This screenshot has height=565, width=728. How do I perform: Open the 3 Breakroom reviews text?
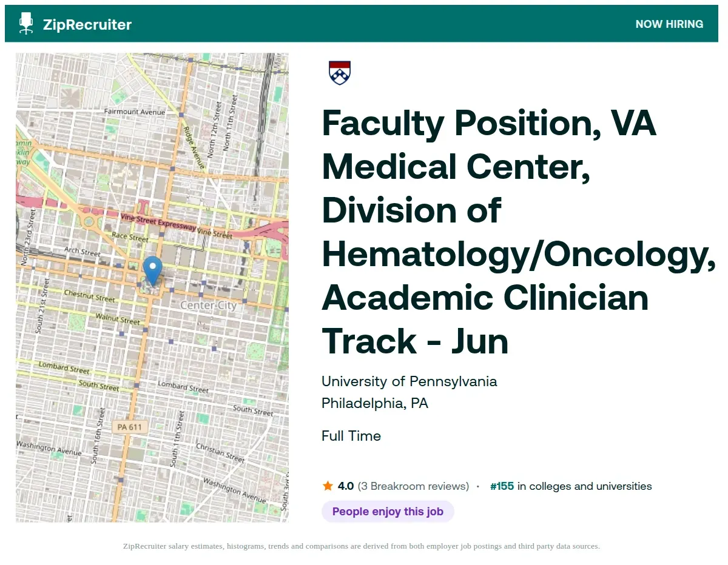pyautogui.click(x=413, y=486)
